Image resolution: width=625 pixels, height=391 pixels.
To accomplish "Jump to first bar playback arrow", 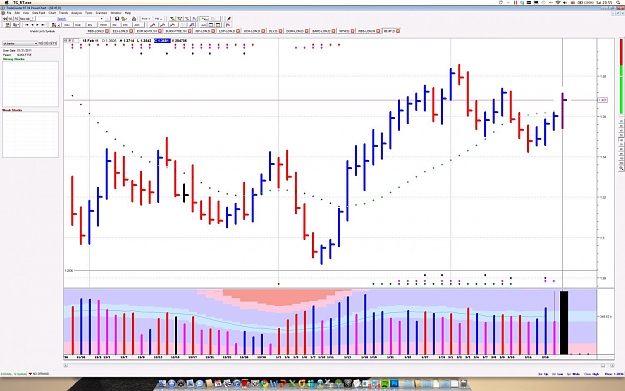I will point(27,25).
